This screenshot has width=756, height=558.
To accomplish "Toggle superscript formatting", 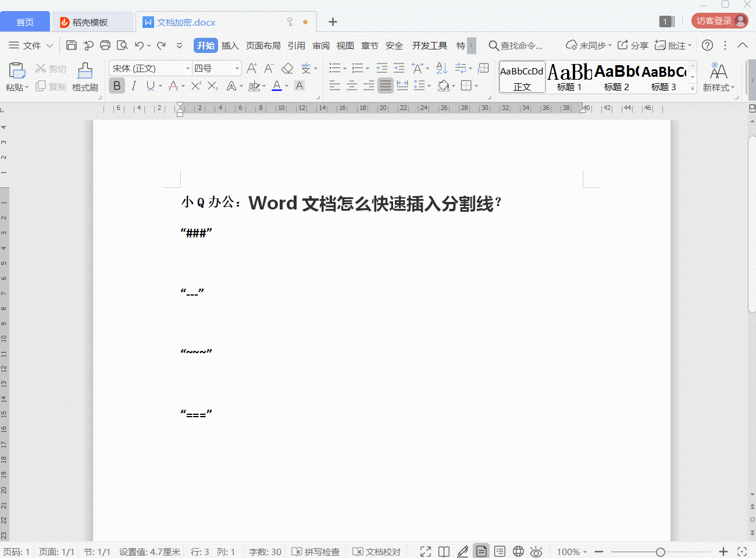I will pyautogui.click(x=196, y=86).
